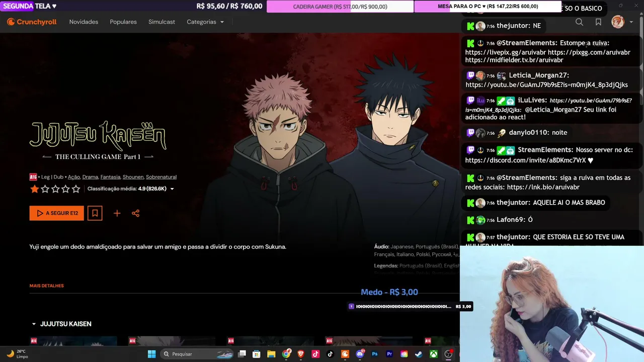Toggle the watchlist bookmark beside the play button
Viewport: 644px width, 362px height.
point(95,213)
